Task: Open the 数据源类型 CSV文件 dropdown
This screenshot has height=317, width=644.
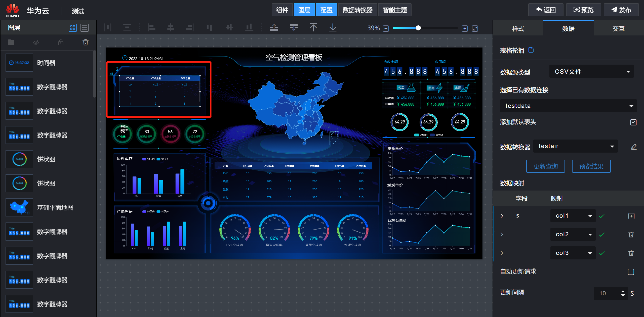Action: coord(591,72)
